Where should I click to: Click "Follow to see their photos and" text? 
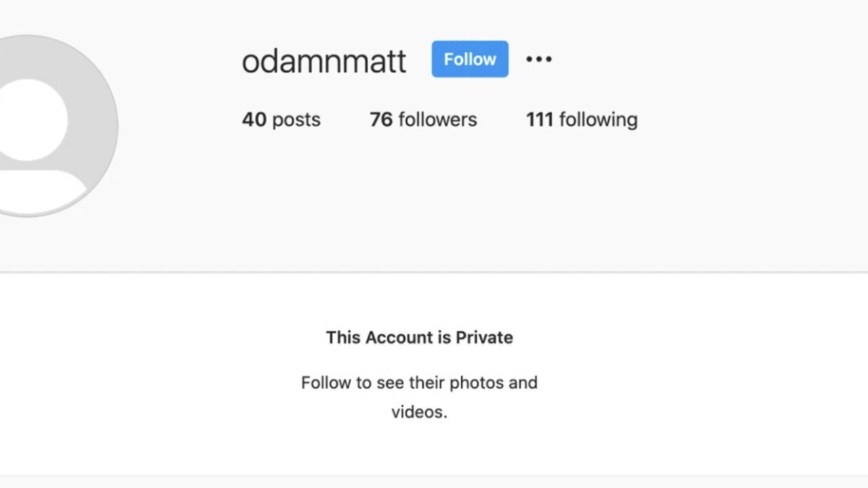(x=419, y=383)
